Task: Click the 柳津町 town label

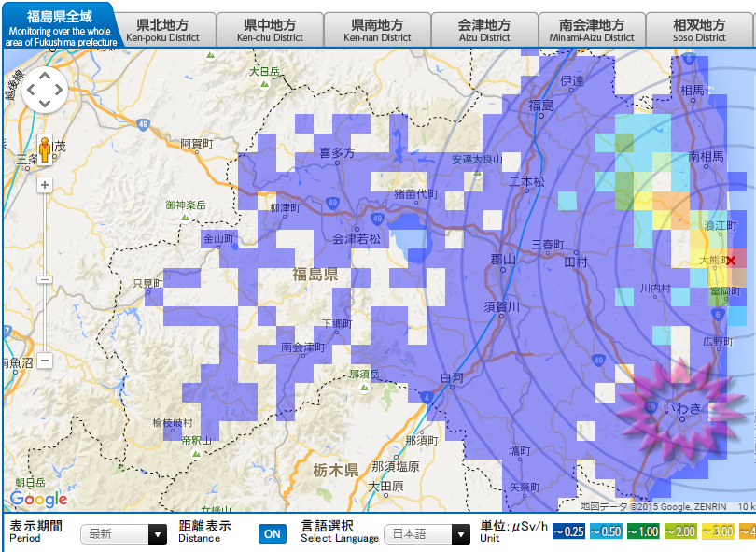Action: pos(285,208)
